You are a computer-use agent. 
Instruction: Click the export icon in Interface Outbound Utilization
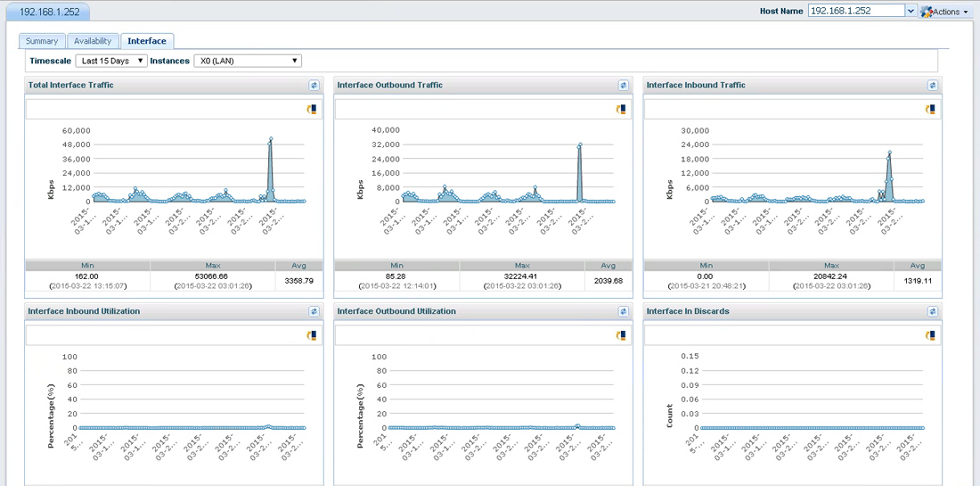click(621, 335)
